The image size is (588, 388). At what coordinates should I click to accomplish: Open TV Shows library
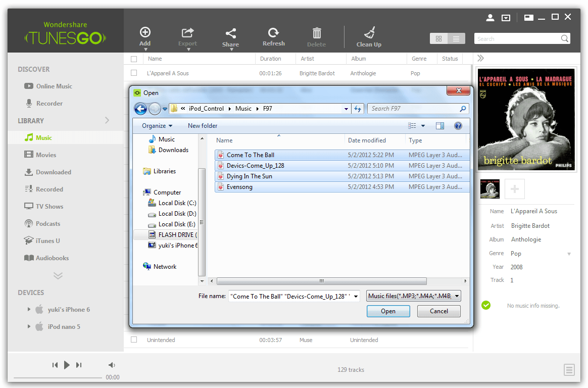44,207
